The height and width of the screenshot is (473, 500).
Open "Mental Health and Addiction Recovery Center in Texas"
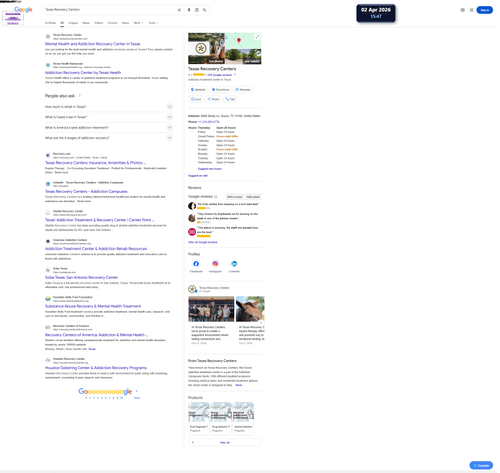[93, 44]
